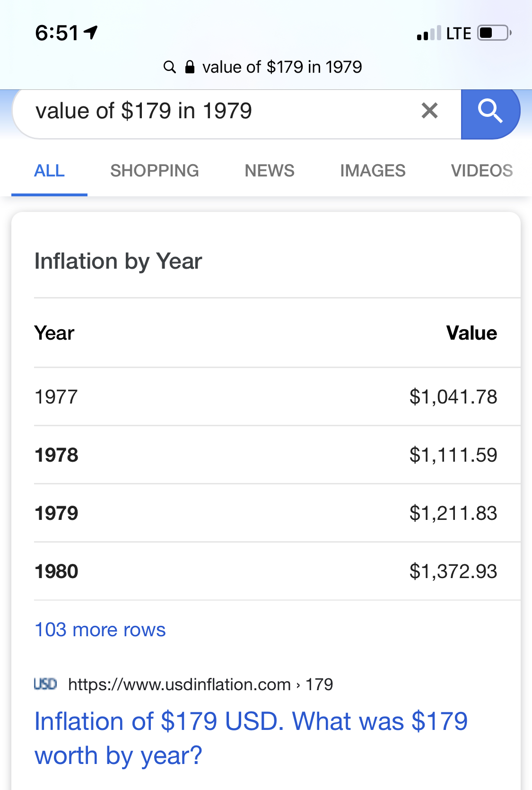532x790 pixels.
Task: Tap the battery indicator in status bar
Action: click(494, 33)
